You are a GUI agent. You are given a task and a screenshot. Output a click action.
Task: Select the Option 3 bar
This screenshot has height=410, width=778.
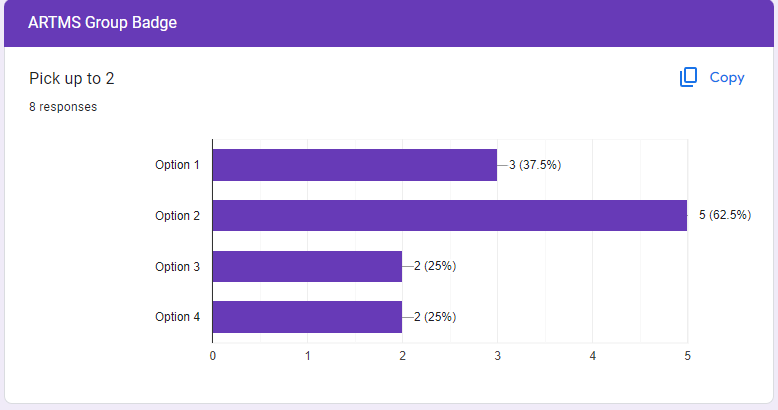coord(307,267)
